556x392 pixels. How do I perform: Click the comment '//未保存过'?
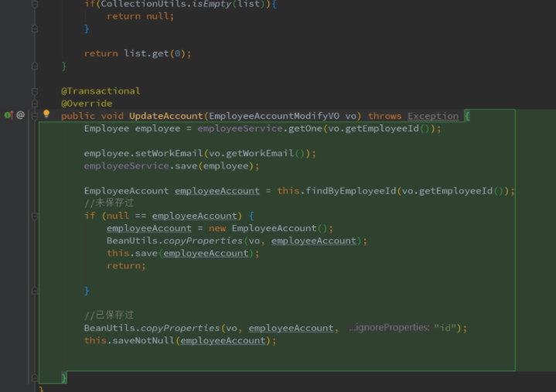(109, 203)
